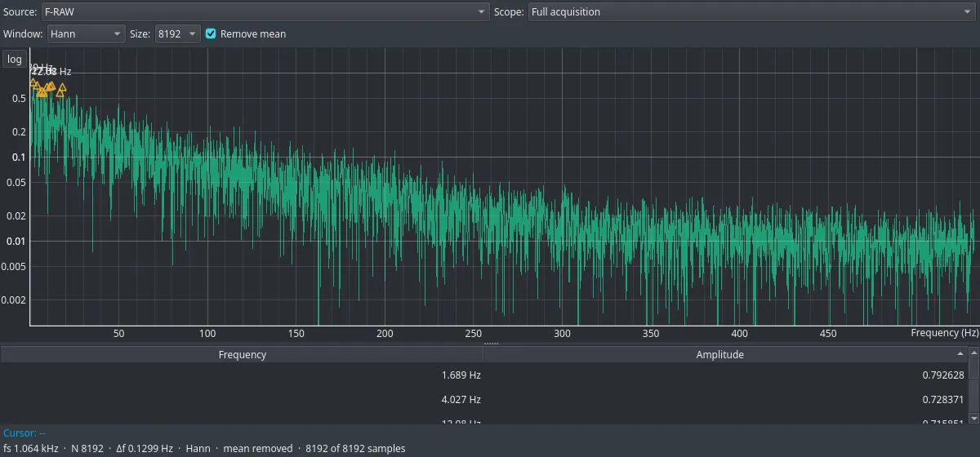
Task: Click the scrollbar down arrow in the peaks table
Action: [973, 418]
